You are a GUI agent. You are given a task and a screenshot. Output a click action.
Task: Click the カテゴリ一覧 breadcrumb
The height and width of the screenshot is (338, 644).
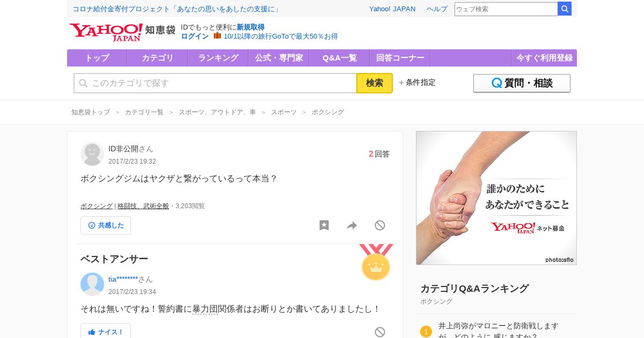click(x=144, y=112)
